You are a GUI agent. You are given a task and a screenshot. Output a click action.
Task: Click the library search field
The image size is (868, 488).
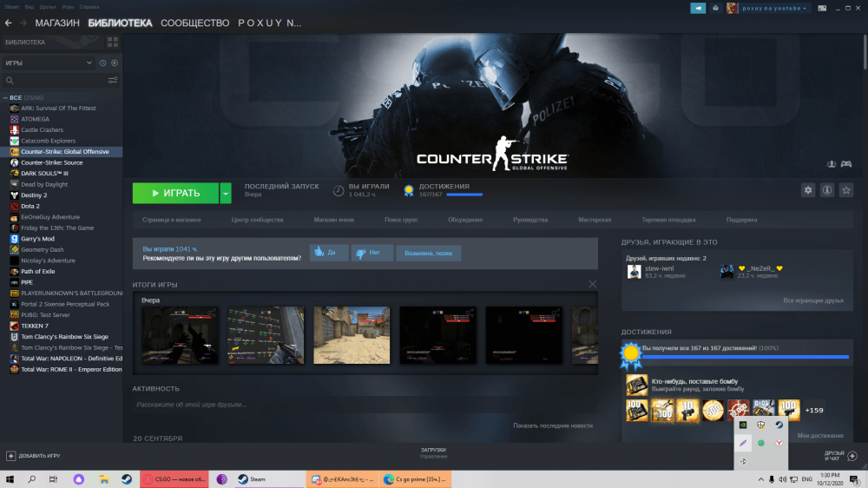[56, 80]
